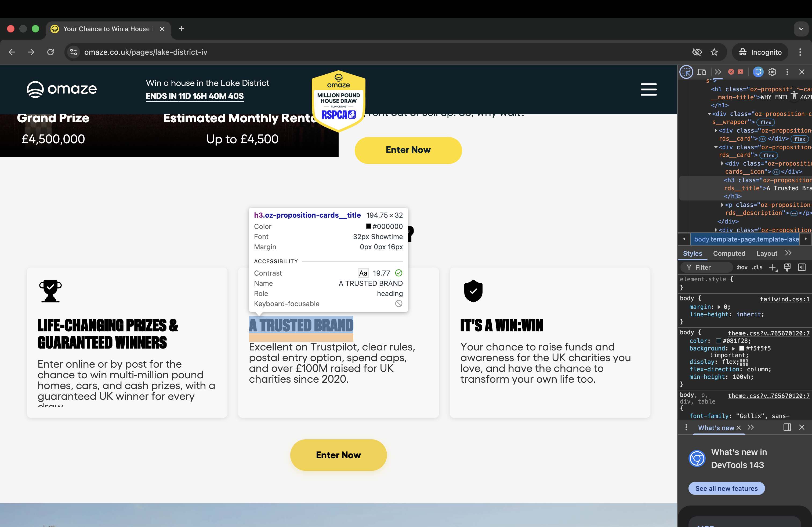Expand the background shorthand property
The height and width of the screenshot is (527, 812).
tap(733, 348)
